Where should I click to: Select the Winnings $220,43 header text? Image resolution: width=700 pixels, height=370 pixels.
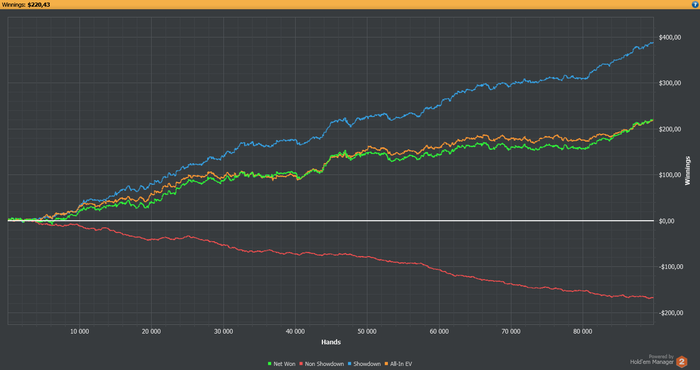click(x=26, y=4)
